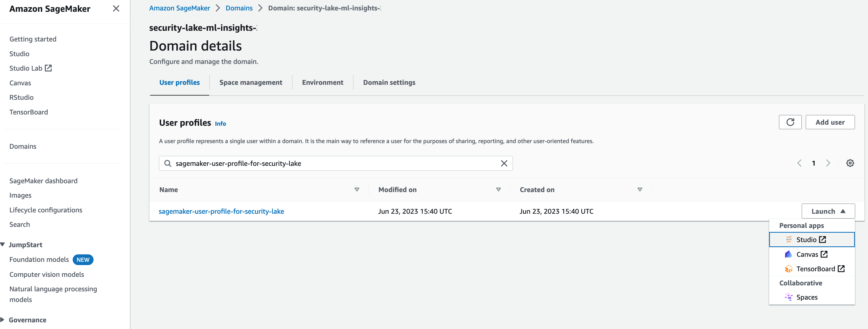Toggle sorting on the Created on column
This screenshot has width=868, height=329.
(x=640, y=189)
